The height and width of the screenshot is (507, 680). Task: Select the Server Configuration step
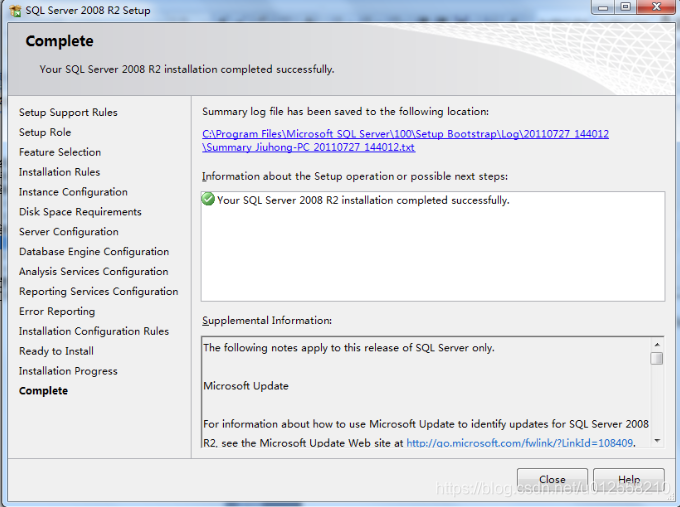[x=69, y=232]
